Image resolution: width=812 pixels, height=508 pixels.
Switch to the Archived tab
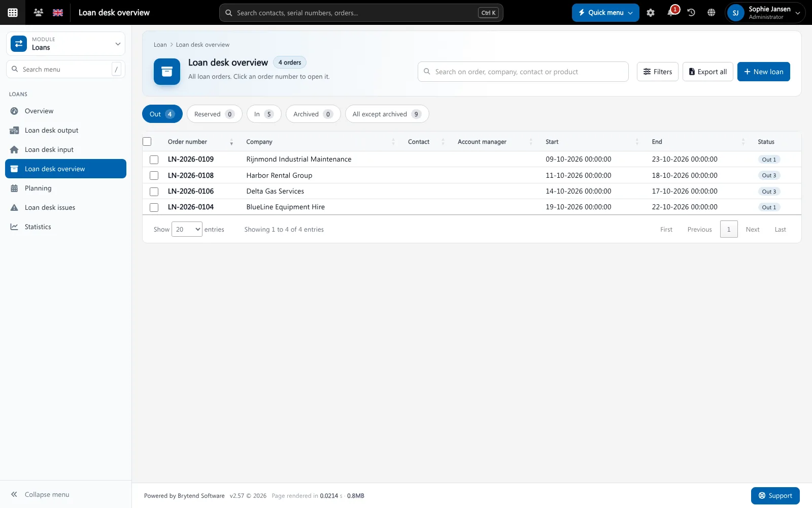click(313, 114)
